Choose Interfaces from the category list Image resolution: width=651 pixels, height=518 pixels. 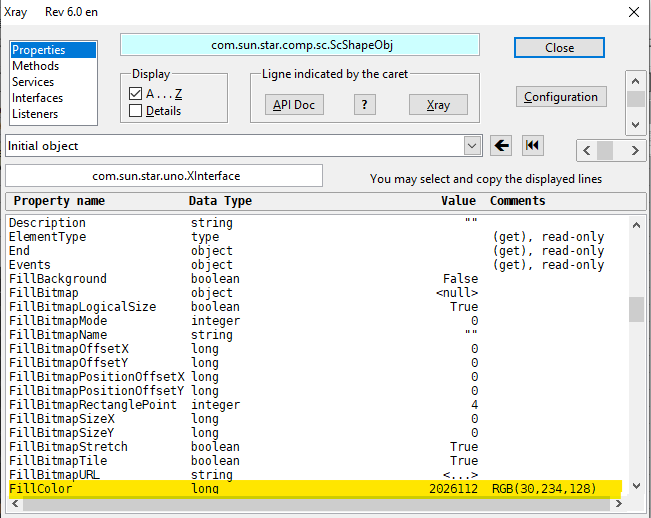click(37, 98)
